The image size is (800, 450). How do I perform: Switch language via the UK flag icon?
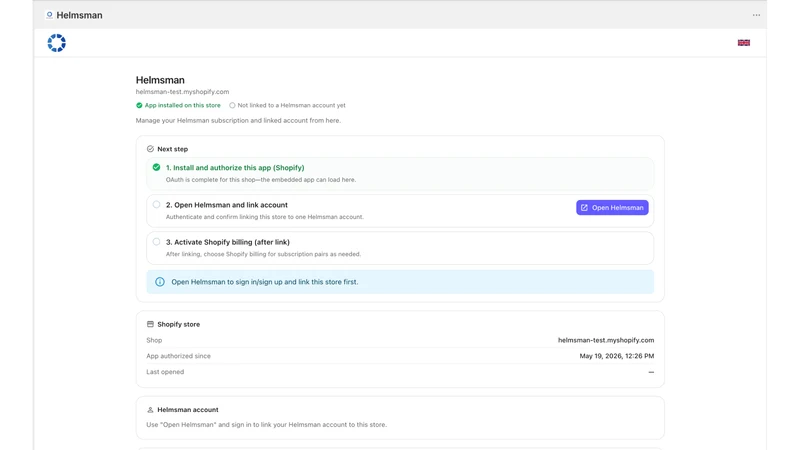(744, 43)
